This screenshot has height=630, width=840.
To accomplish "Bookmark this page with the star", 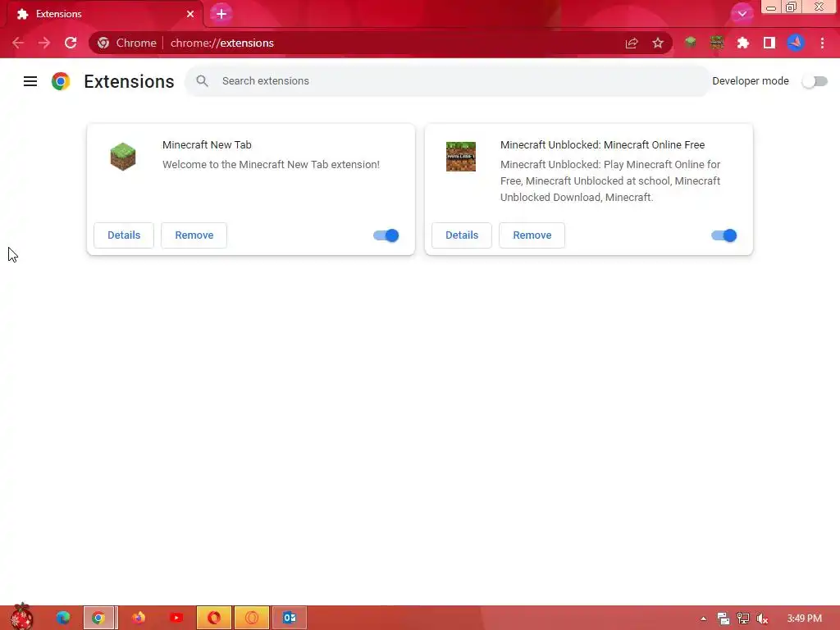I will coord(658,43).
